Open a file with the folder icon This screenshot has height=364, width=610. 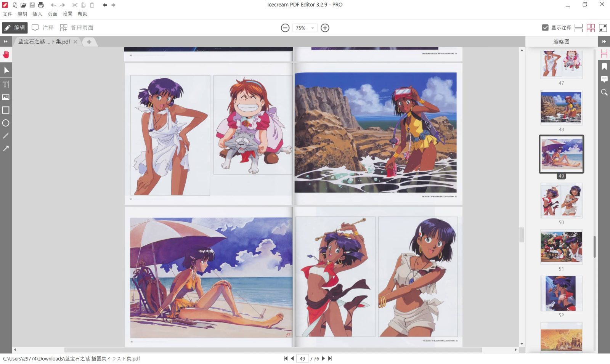(23, 5)
